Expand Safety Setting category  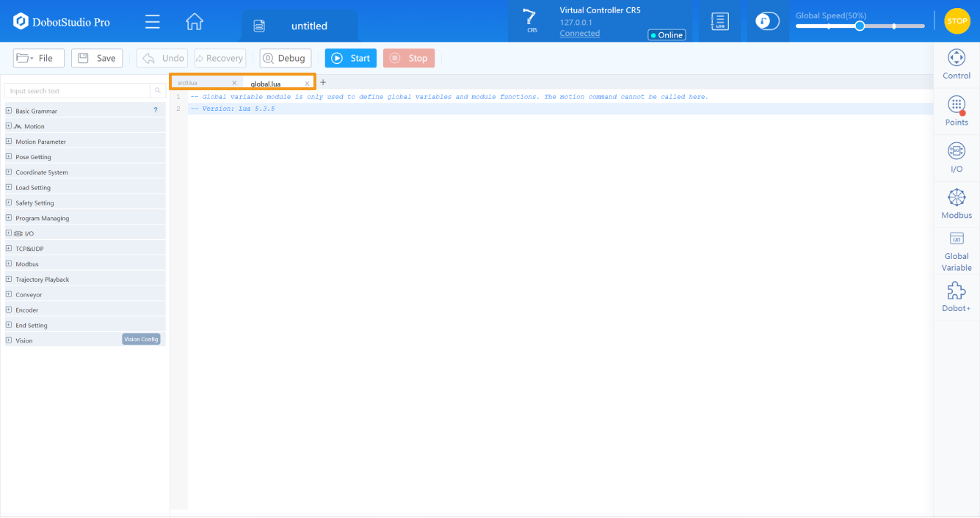9,203
